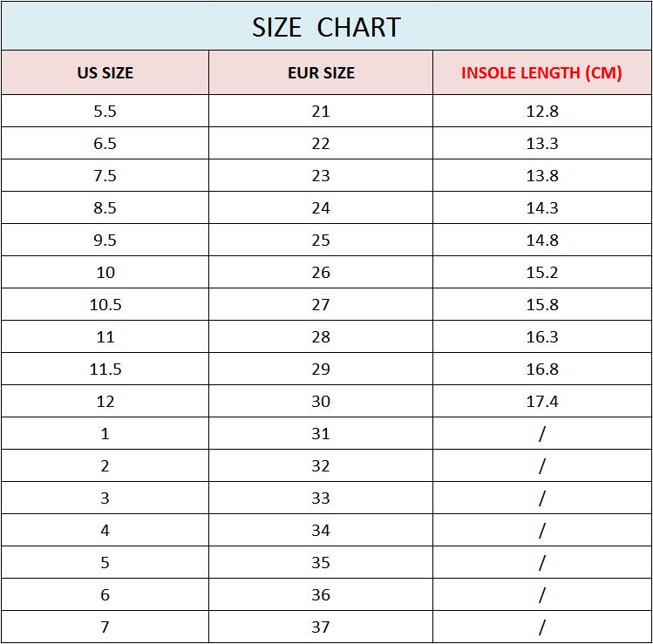This screenshot has width=653, height=644.
Task: Click the INSOLE LENGTH (CM) header
Action: point(541,73)
